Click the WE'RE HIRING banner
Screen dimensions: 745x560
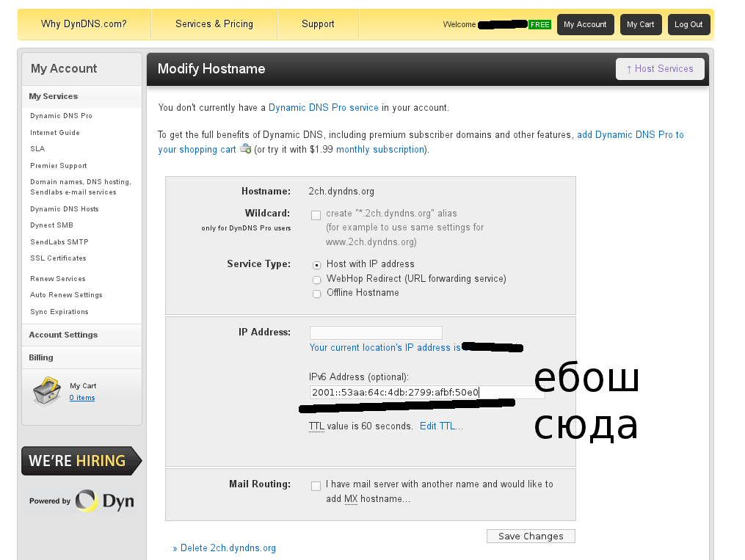[81, 461]
